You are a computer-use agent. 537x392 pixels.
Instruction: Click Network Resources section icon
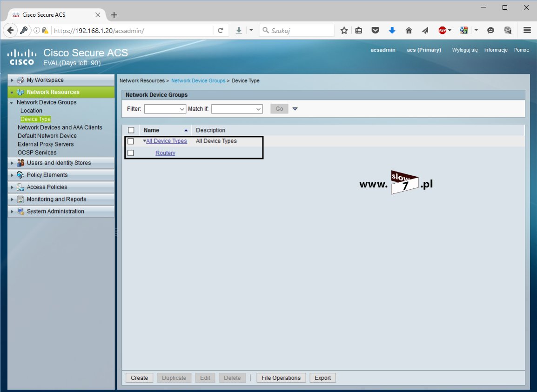pyautogui.click(x=20, y=92)
